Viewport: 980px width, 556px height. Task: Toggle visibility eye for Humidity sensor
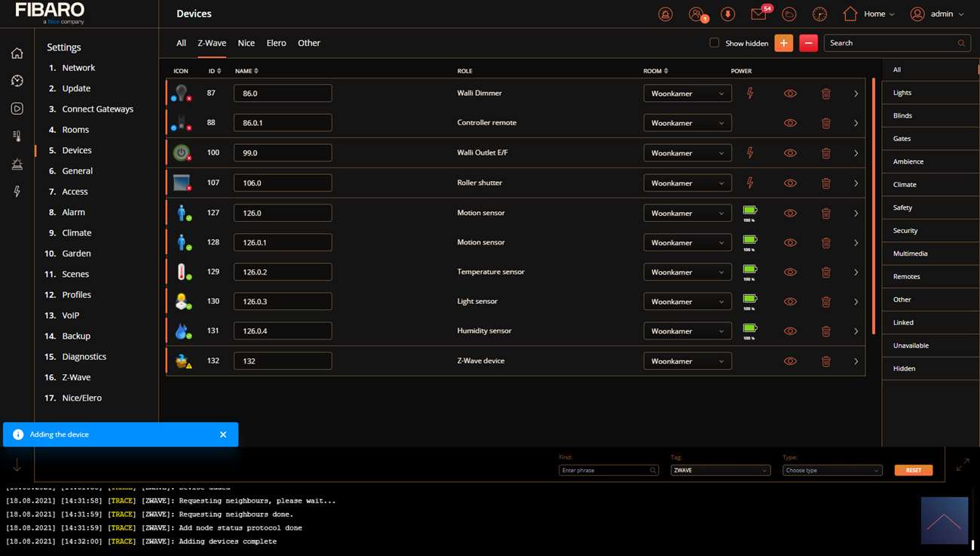click(790, 331)
